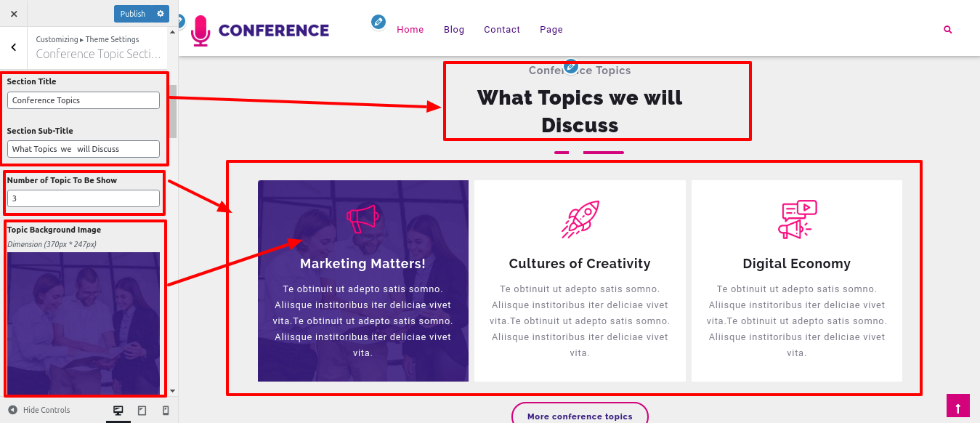Viewport: 980px width, 423px height.
Task: Click the Digital Economy media megaphone icon
Action: point(797,219)
